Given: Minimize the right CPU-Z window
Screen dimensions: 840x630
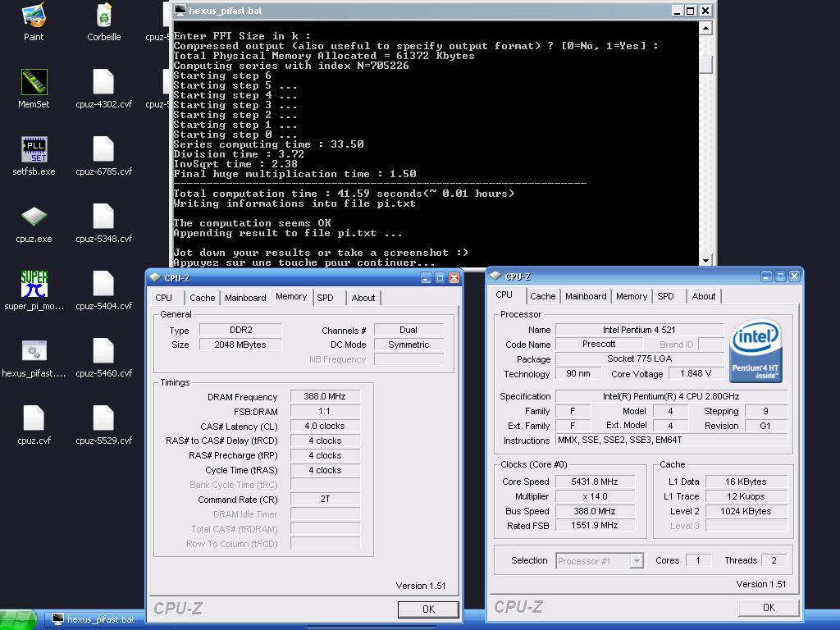Looking at the screenshot, I should pos(767,276).
